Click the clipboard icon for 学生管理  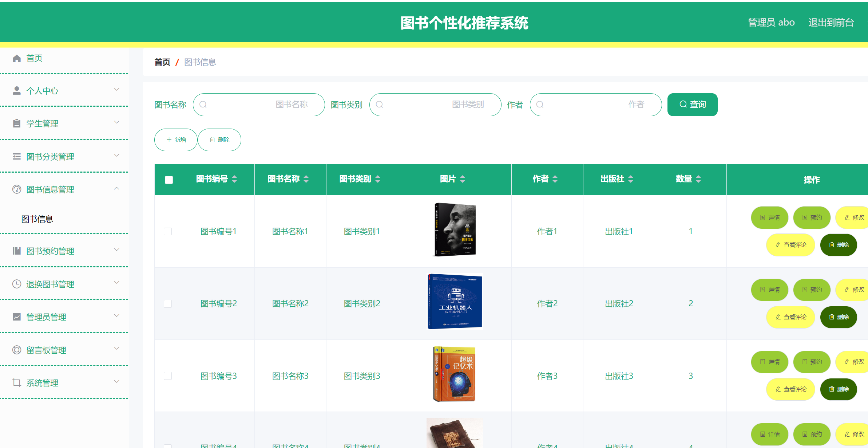[17, 123]
